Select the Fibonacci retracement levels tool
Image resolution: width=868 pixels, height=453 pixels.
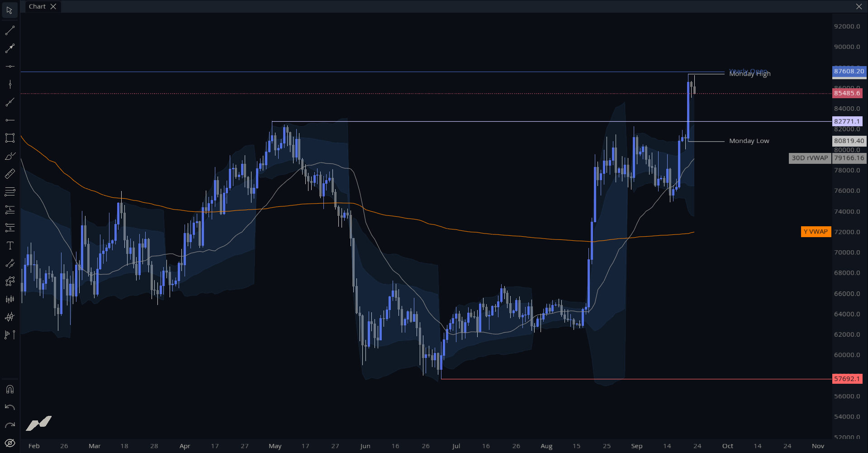click(9, 192)
